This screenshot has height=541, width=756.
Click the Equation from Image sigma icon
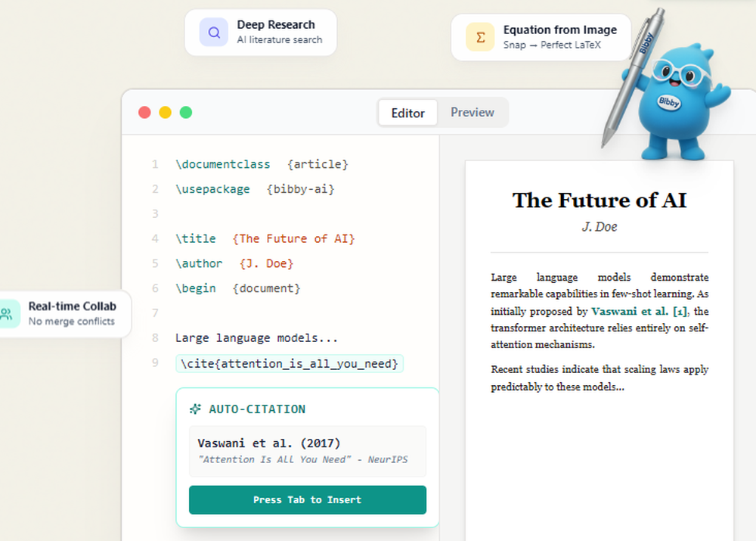480,36
